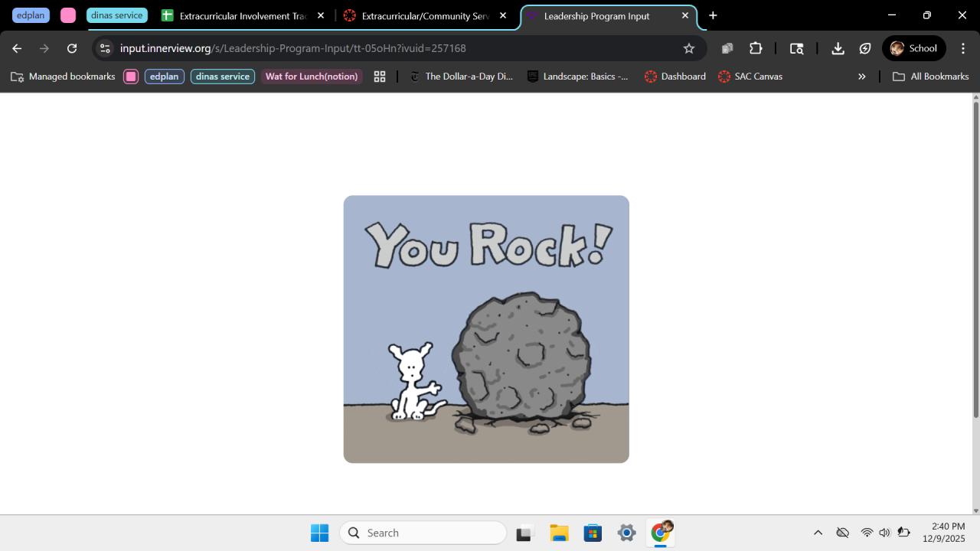Click the Windows Start button
The height and width of the screenshot is (551, 980).
[319, 533]
